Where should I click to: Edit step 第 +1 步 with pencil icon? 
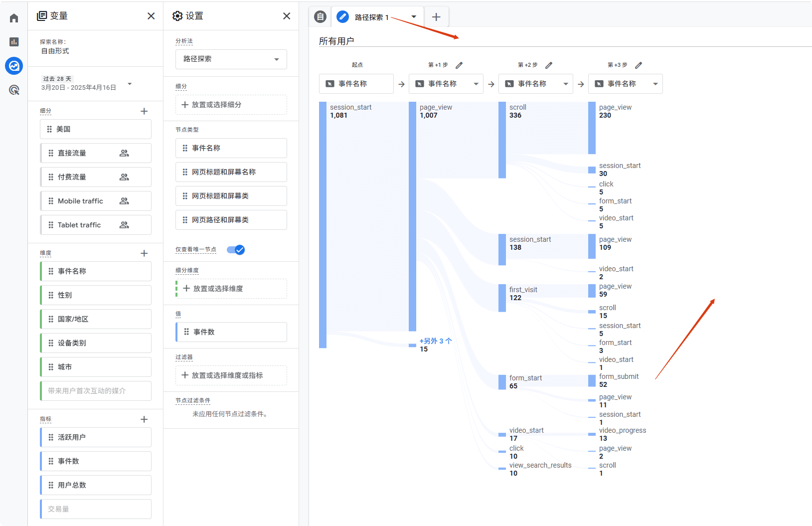point(459,65)
